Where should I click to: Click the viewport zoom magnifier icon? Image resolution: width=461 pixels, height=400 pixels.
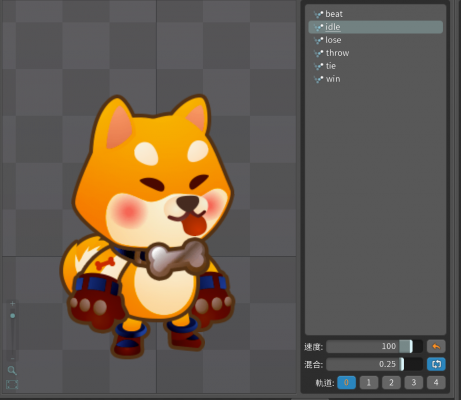pyautogui.click(x=12, y=370)
